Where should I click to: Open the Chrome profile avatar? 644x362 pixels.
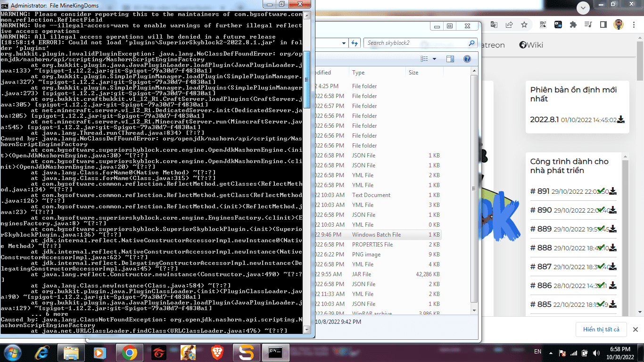pos(619,25)
